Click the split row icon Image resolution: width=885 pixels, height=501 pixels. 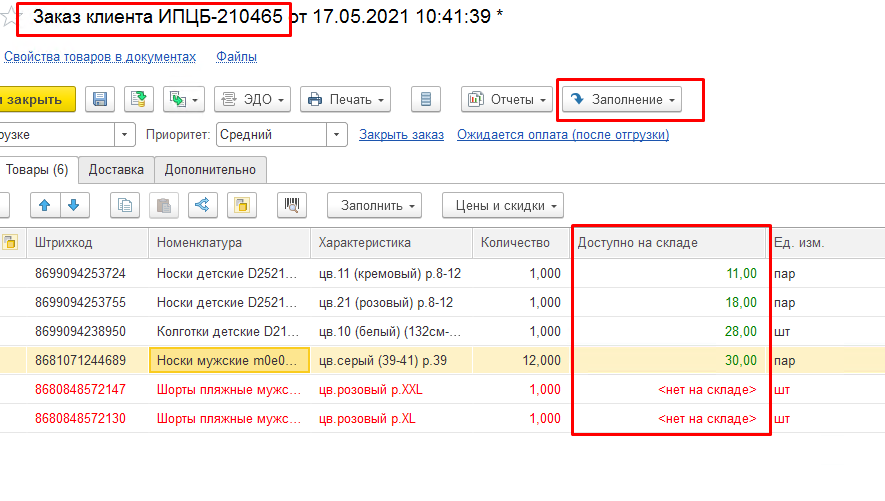(203, 205)
